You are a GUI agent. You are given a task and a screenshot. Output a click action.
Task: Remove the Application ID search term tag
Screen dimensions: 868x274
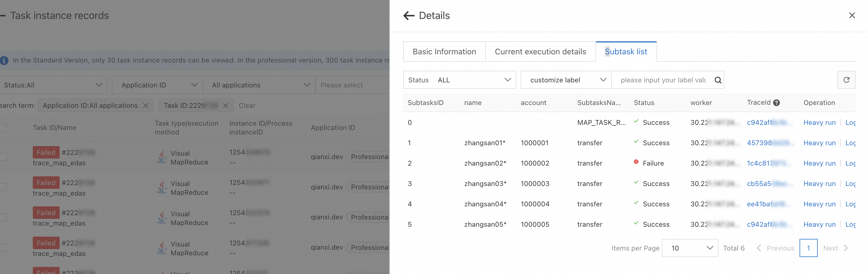pos(146,106)
